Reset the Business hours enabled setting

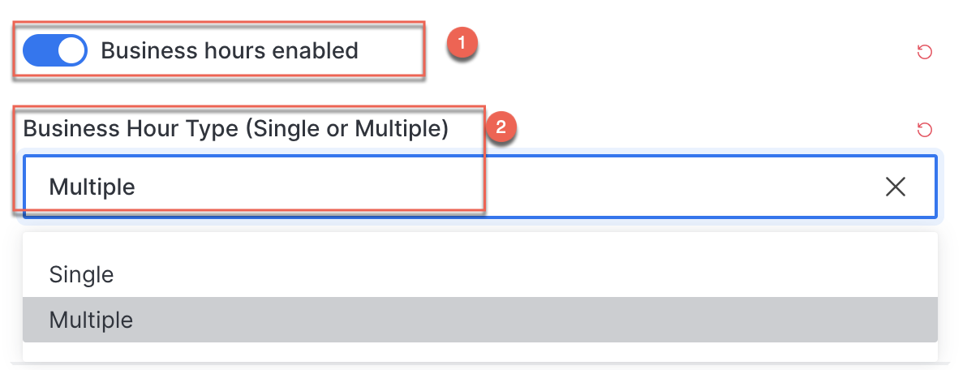(924, 53)
